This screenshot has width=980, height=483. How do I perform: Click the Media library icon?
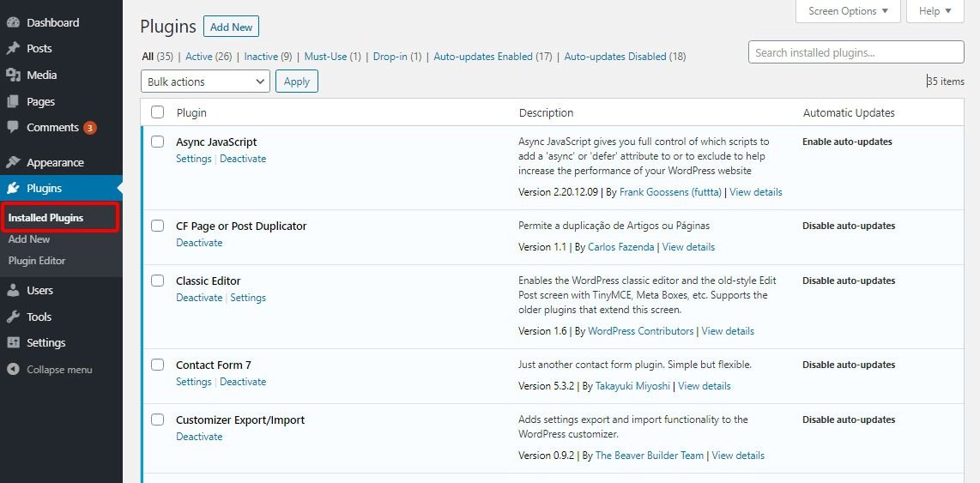(13, 75)
